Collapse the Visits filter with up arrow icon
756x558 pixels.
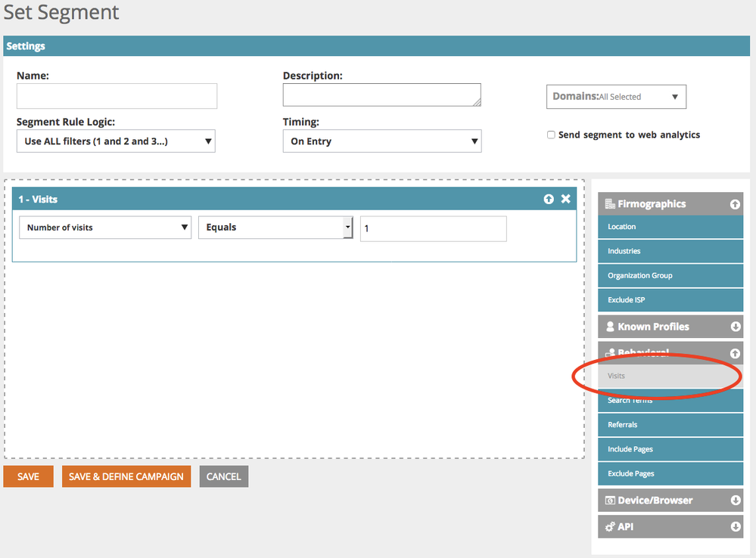coord(549,199)
